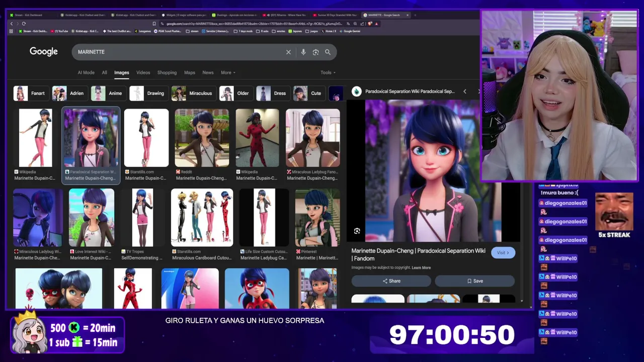Click the MARINETTE search input field
The image size is (644, 362).
[x=179, y=52]
